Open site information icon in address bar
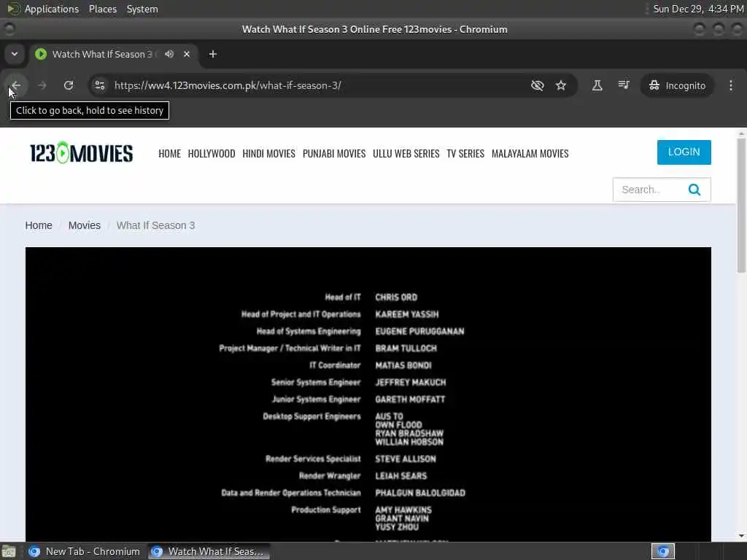Screen dimensions: 747x560 [x=99, y=86]
